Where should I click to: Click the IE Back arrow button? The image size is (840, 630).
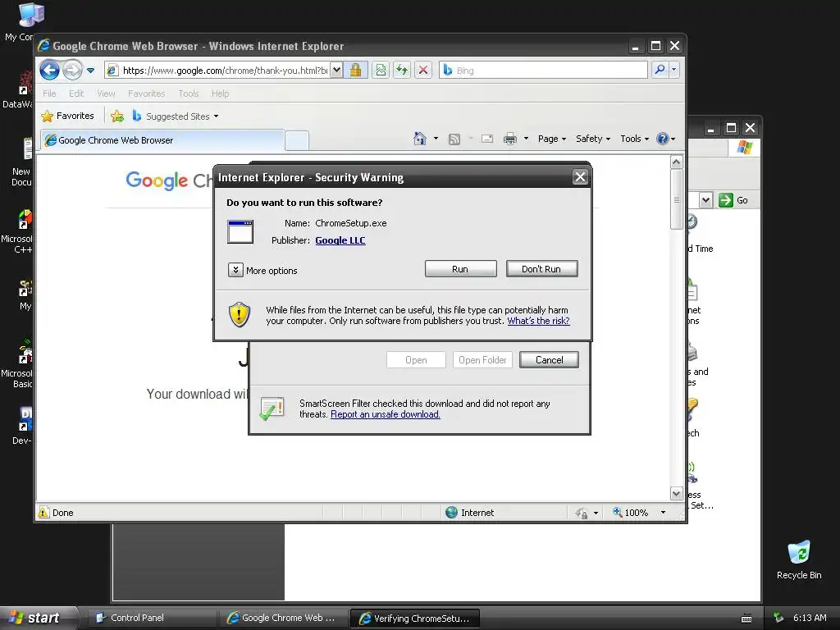point(50,71)
